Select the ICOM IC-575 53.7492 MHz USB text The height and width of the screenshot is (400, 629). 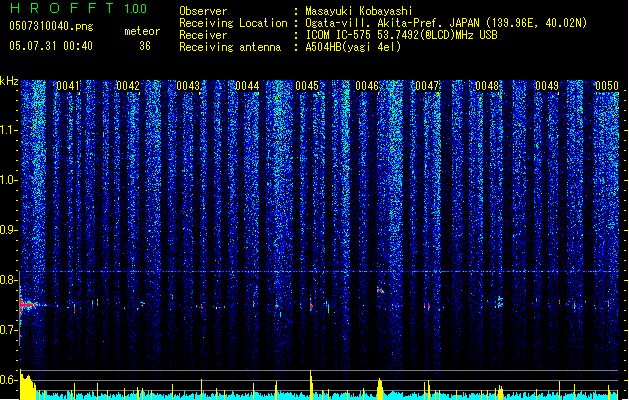point(401,35)
